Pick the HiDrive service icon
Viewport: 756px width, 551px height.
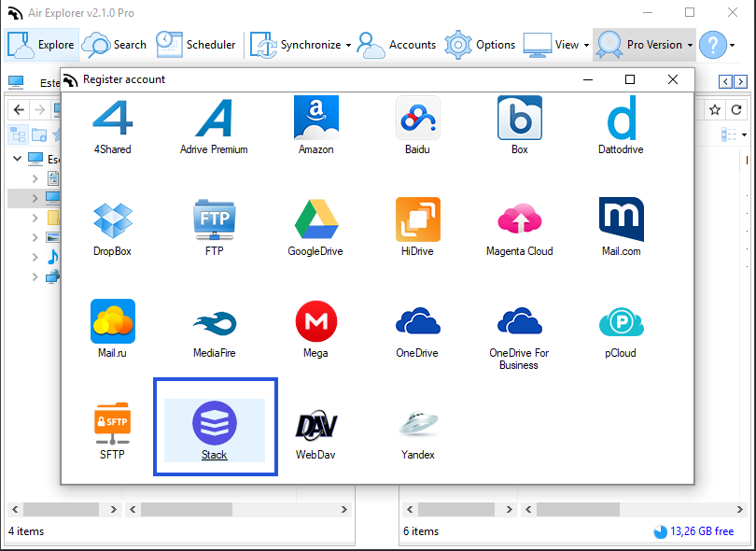[x=417, y=220]
